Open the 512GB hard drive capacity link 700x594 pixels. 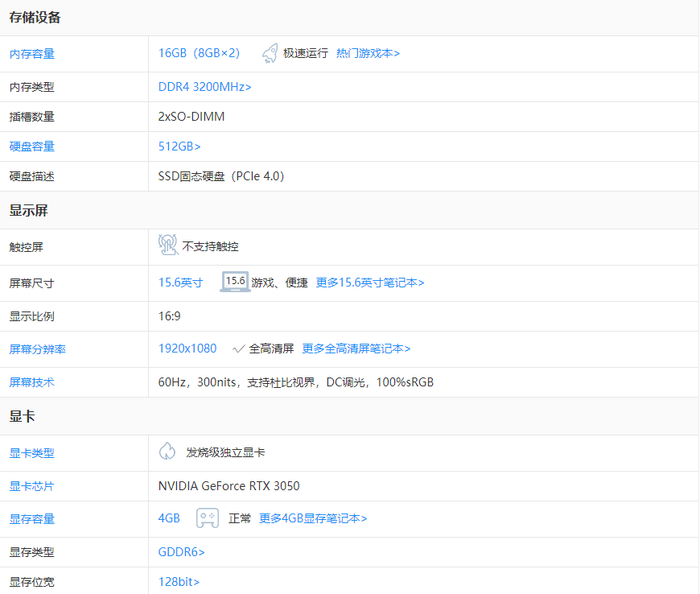(176, 146)
